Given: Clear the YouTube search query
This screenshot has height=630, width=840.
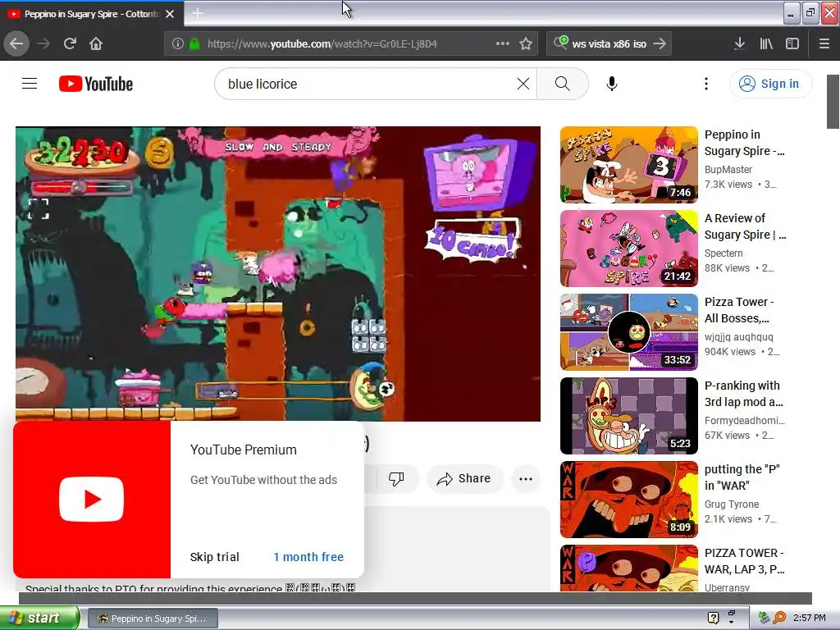Looking at the screenshot, I should tap(523, 84).
